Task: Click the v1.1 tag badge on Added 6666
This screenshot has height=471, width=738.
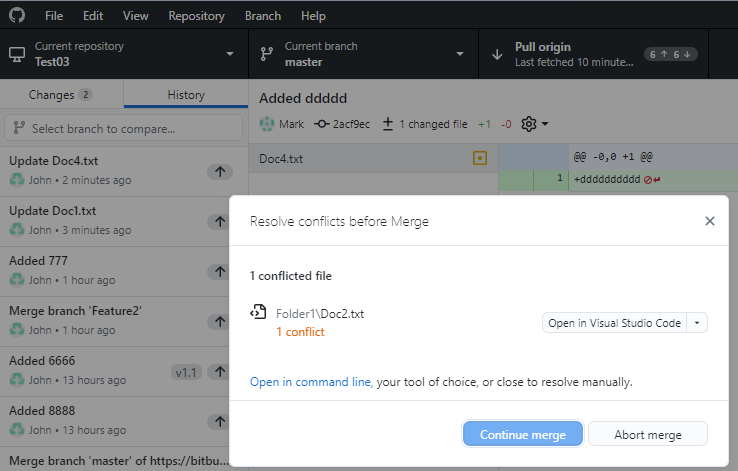Action: [186, 372]
